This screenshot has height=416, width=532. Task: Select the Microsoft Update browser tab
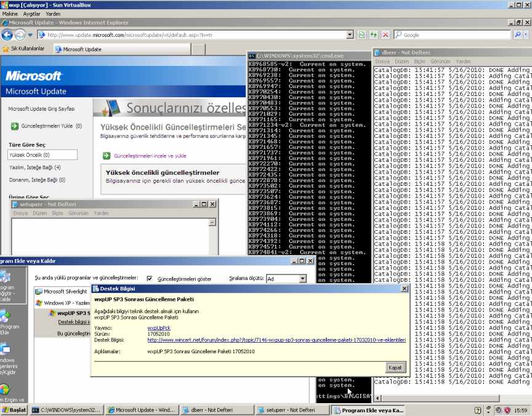122,49
